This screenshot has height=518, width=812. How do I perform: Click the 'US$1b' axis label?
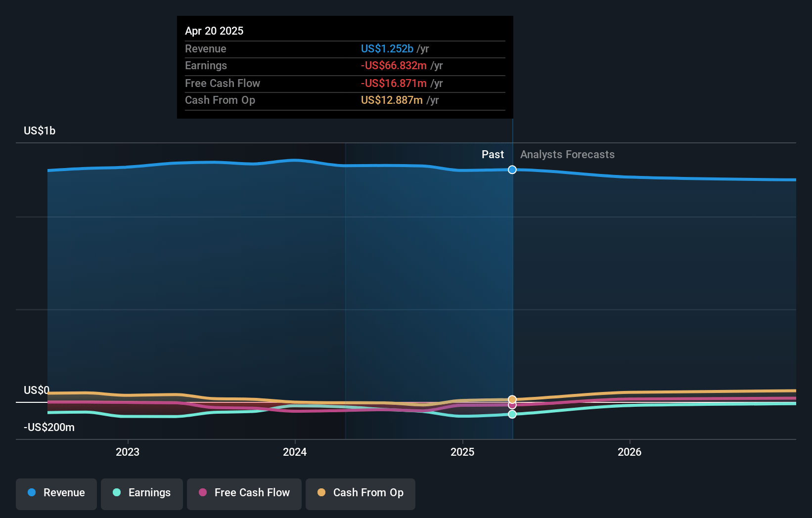point(40,131)
